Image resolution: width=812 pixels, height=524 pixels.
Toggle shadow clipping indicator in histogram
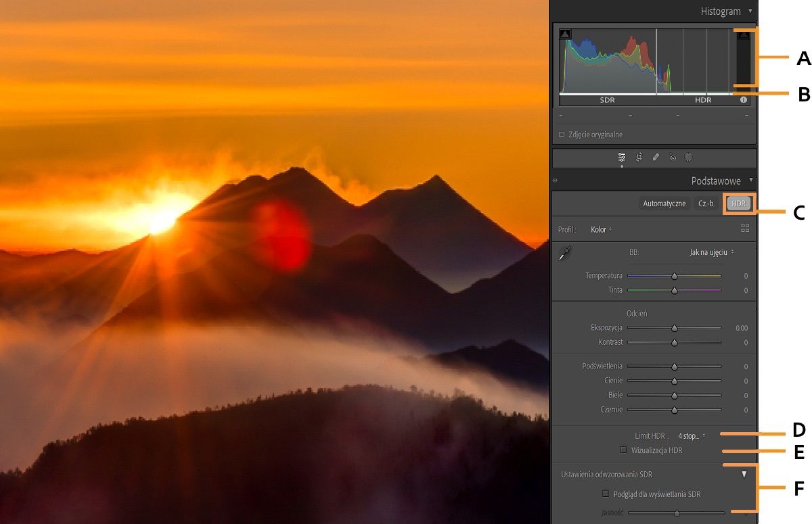(x=566, y=34)
